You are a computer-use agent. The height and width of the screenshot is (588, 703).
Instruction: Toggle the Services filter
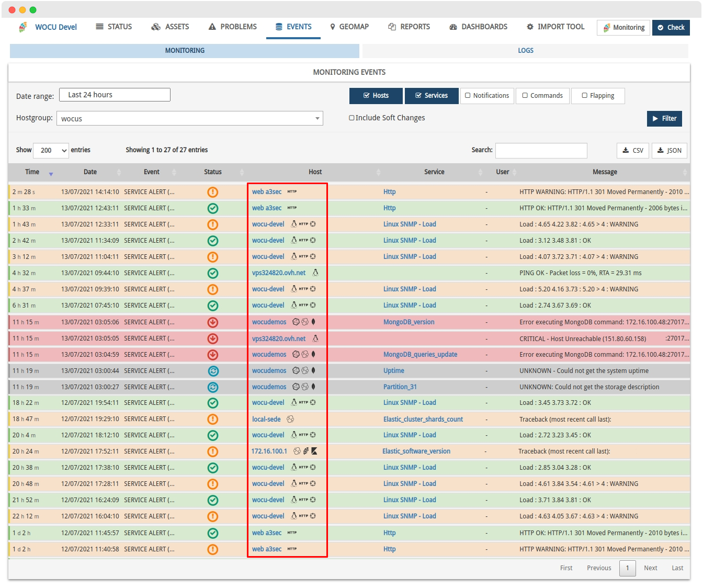432,96
